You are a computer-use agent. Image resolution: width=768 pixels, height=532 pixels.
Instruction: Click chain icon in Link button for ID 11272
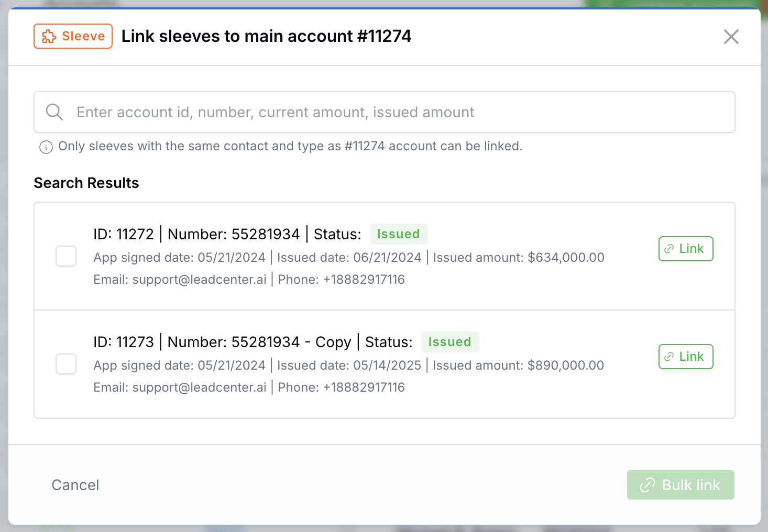coord(669,249)
